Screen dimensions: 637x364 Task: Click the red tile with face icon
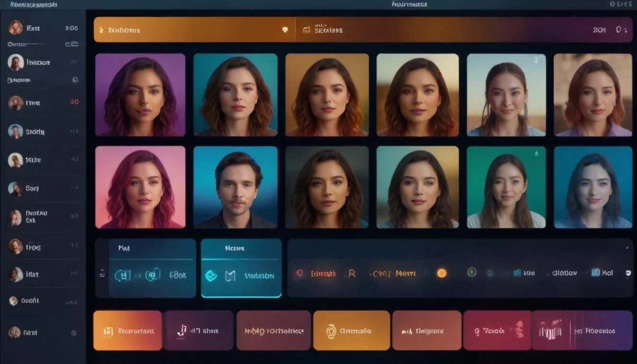point(497,330)
